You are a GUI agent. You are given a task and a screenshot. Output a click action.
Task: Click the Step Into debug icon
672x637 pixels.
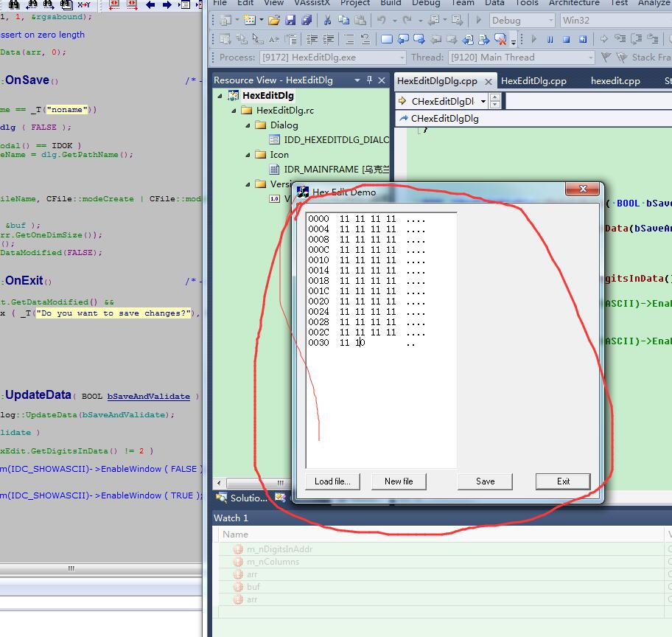pos(621,39)
